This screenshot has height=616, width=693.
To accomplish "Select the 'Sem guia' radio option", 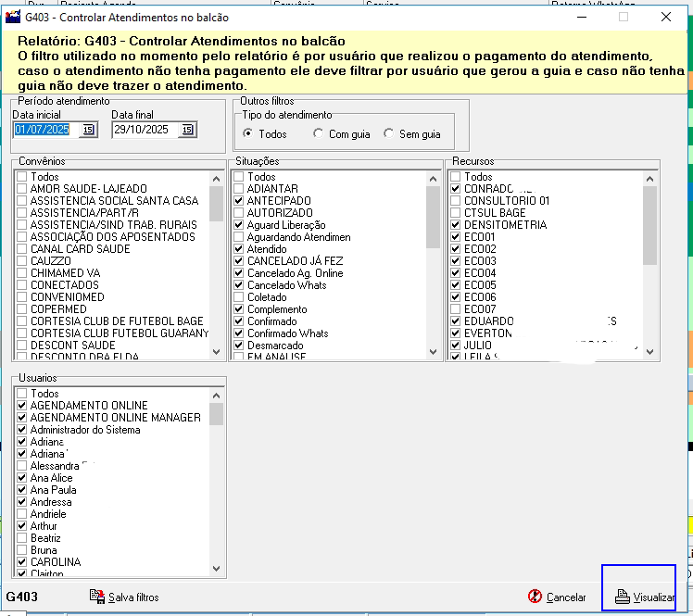I will tap(389, 134).
